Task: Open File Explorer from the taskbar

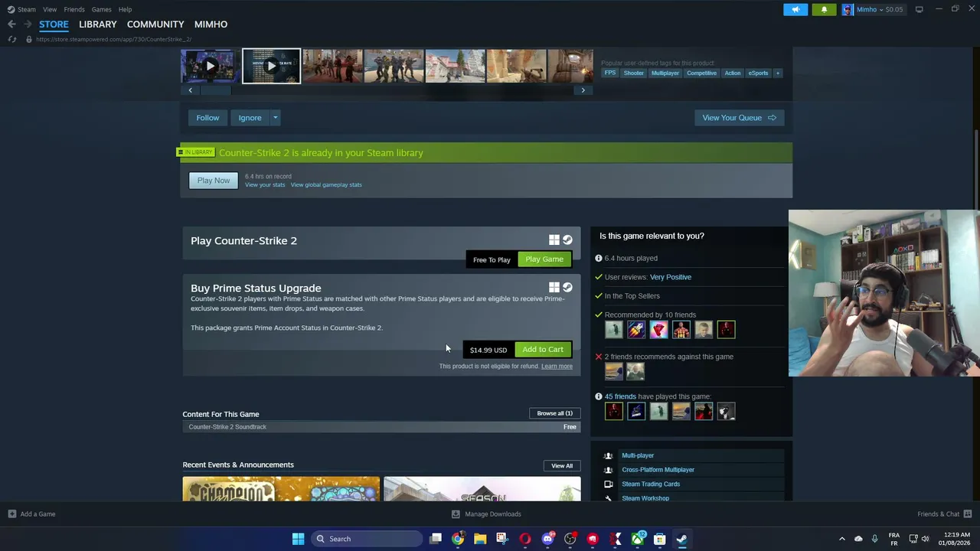Action: click(480, 539)
